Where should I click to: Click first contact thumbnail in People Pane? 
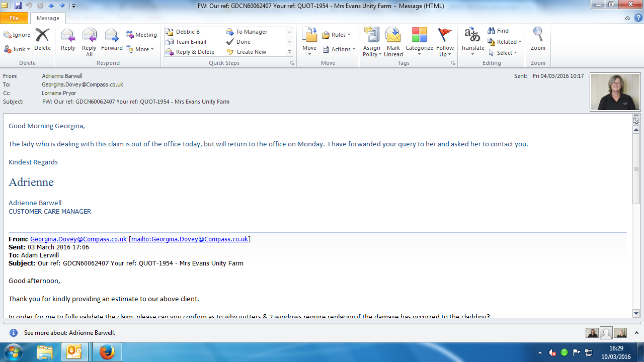click(592, 333)
